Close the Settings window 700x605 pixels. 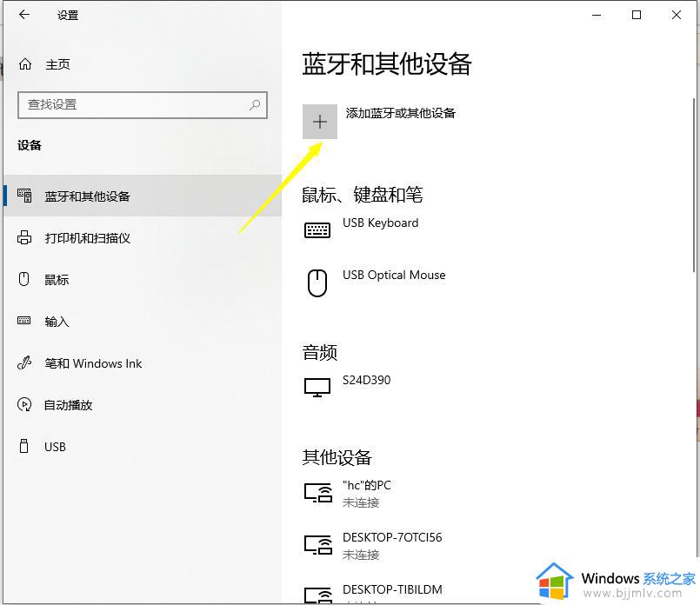677,15
